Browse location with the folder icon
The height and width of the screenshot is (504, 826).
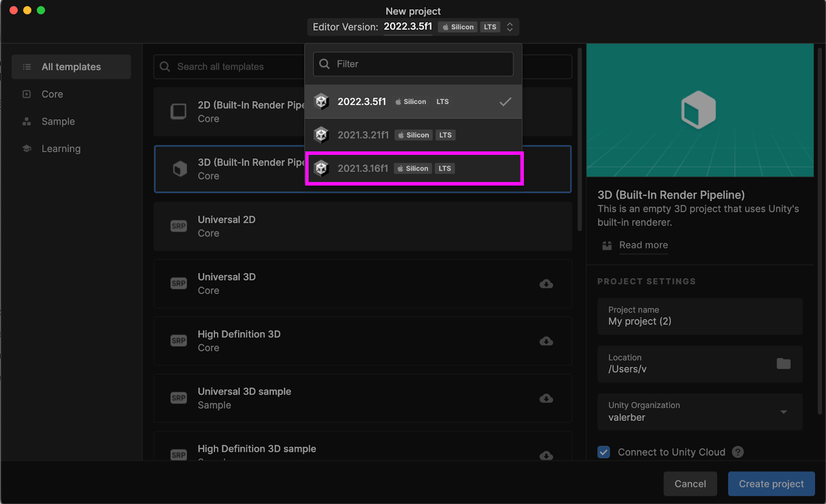(784, 364)
